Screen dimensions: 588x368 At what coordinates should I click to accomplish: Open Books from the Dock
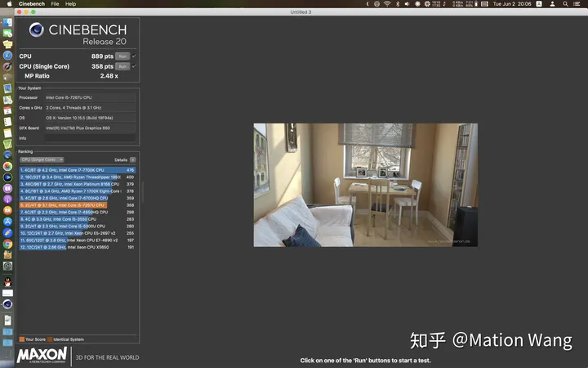[x=7, y=211]
